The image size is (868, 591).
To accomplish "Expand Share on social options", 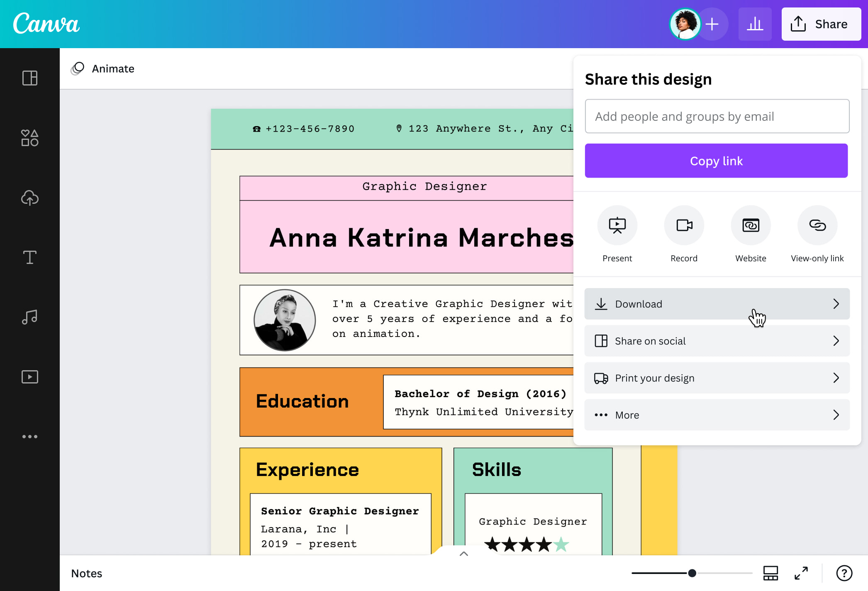I will (x=717, y=341).
